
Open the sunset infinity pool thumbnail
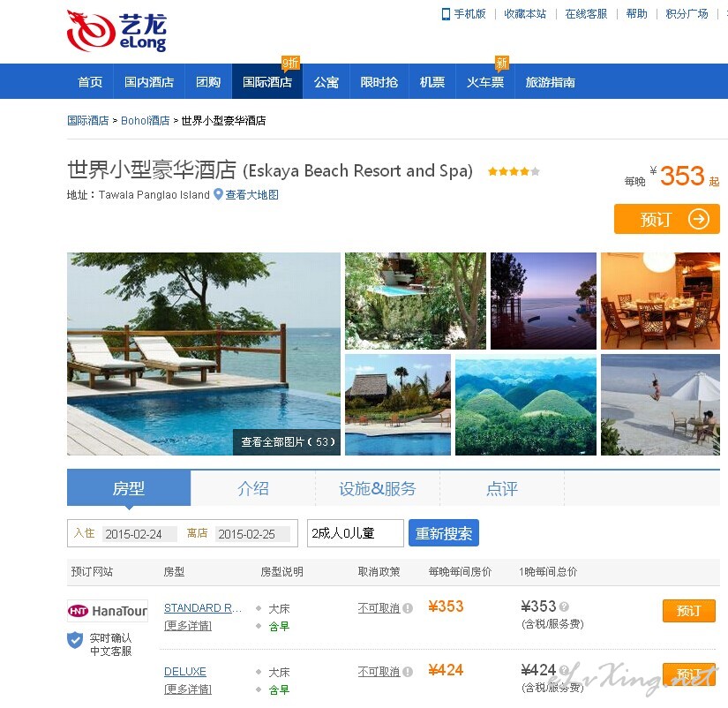544,301
